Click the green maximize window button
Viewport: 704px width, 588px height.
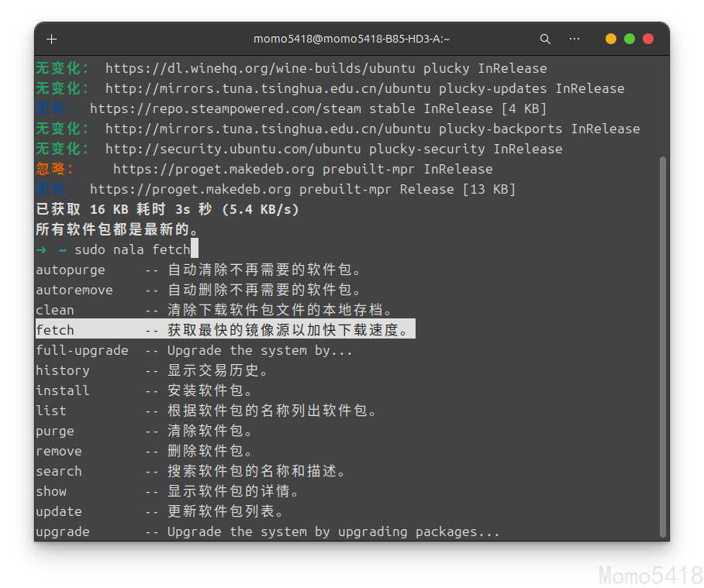click(x=630, y=39)
